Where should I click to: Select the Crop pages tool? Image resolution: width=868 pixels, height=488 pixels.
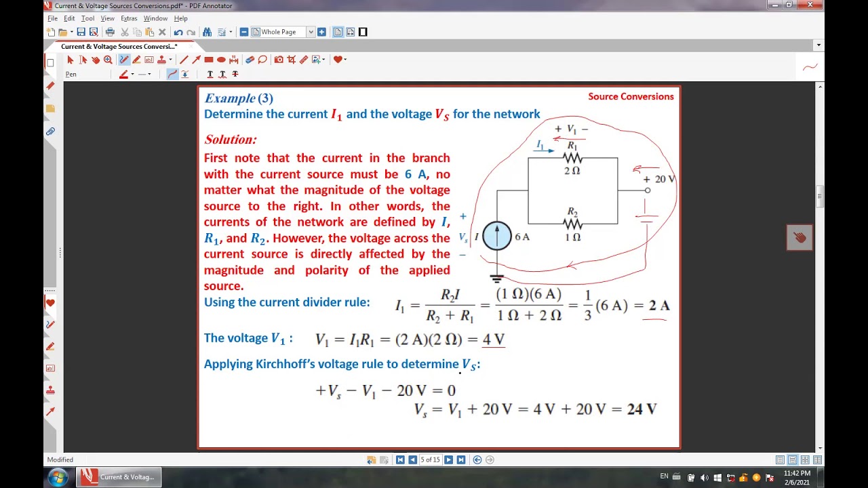(291, 60)
